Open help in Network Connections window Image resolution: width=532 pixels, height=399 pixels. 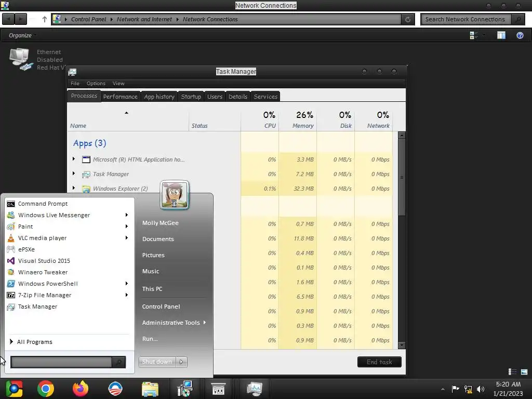point(520,35)
